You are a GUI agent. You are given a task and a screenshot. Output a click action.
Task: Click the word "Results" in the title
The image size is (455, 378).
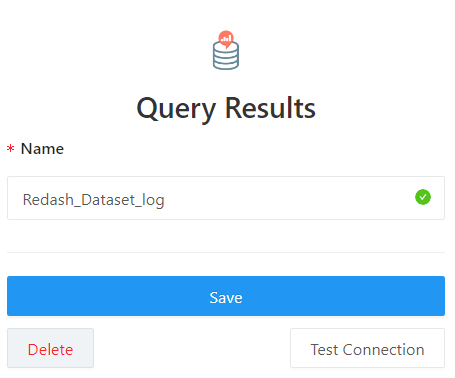(270, 108)
